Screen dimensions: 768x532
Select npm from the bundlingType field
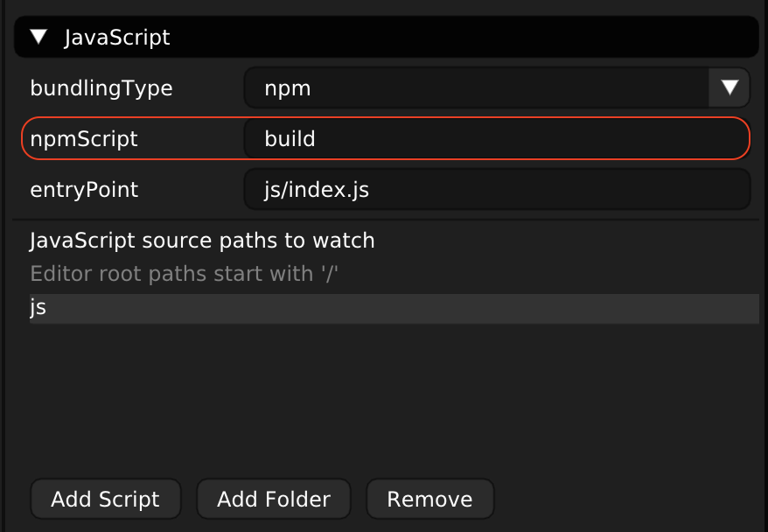tap(490, 87)
